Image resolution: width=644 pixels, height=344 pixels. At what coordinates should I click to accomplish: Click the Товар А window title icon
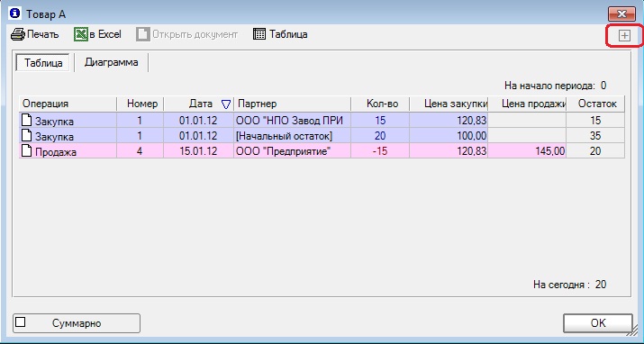point(14,14)
